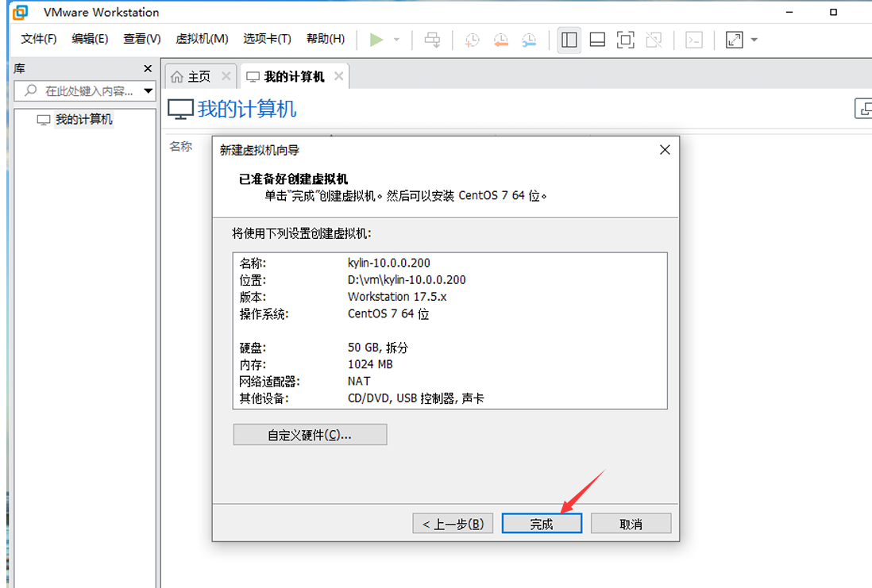Click the Unity mode icon
872x588 pixels.
pyautogui.click(x=654, y=40)
